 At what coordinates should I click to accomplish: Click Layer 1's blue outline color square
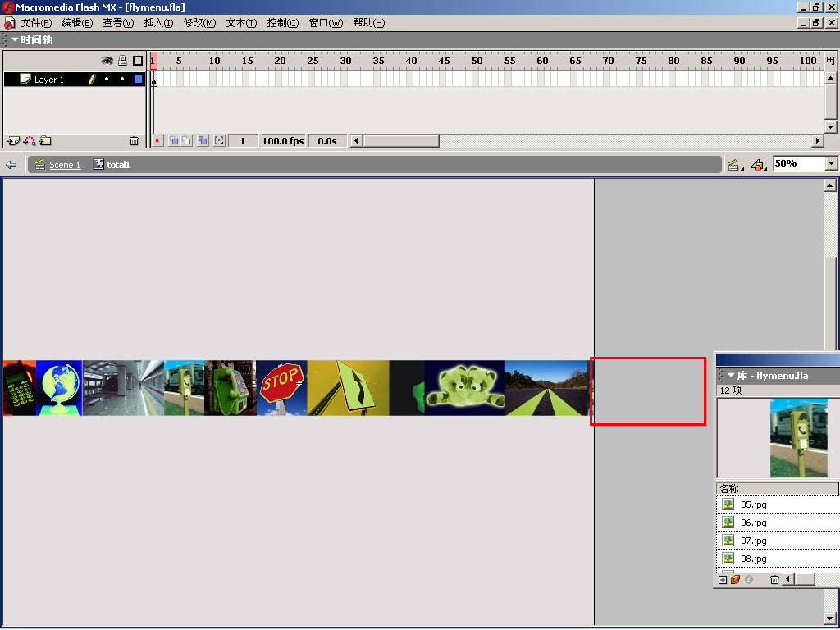coord(138,80)
